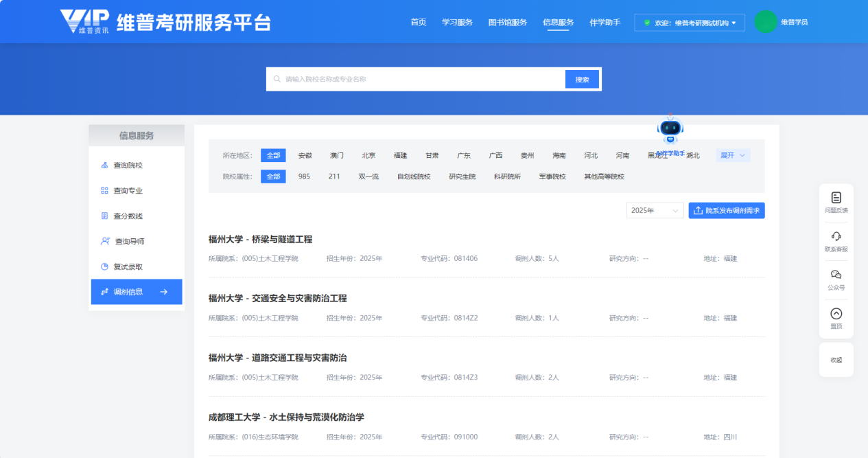Image resolution: width=868 pixels, height=458 pixels.
Task: Click the 置顶 back-to-top arrow icon
Action: pyautogui.click(x=836, y=314)
